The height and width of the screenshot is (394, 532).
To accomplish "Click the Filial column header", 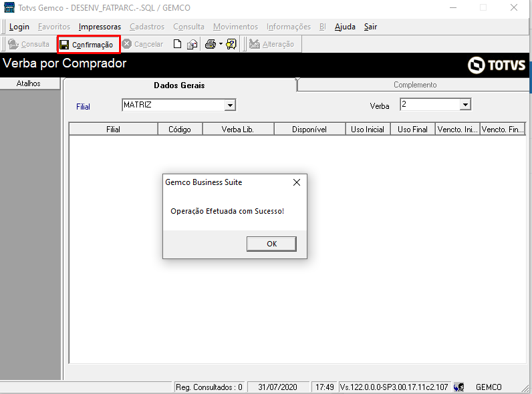I will 114,129.
